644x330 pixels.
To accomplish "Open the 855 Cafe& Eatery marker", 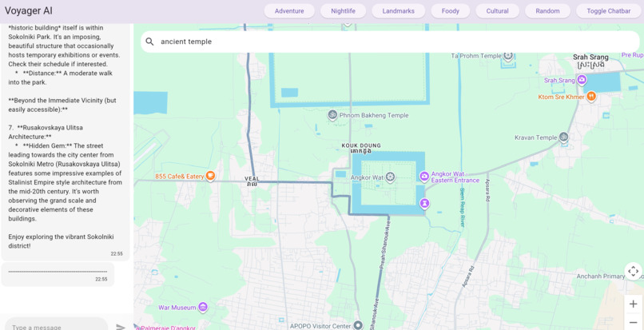I will [x=210, y=177].
